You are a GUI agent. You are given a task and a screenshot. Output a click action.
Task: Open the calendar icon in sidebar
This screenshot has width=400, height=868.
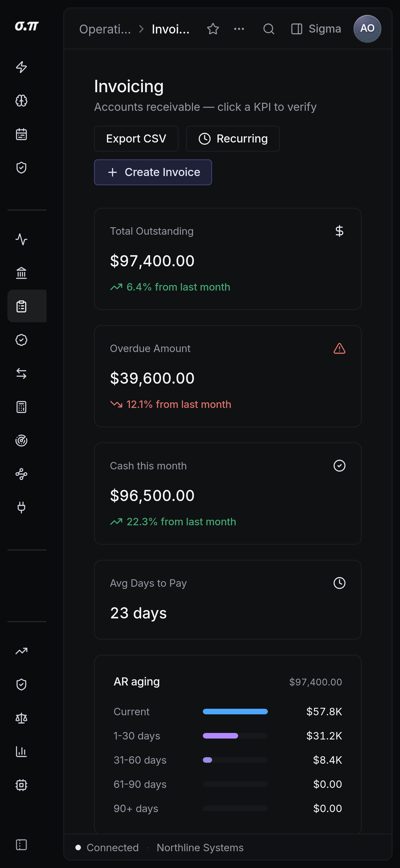[21, 134]
